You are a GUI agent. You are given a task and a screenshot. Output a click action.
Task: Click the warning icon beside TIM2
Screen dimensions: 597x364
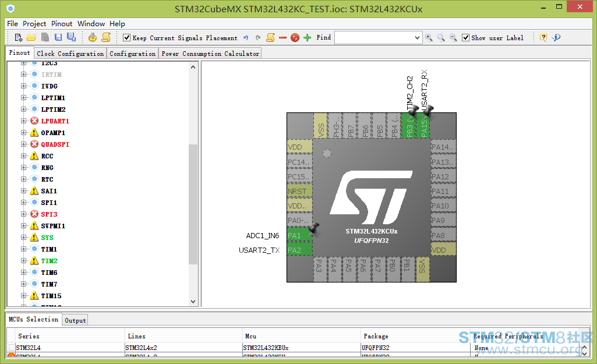(x=34, y=261)
